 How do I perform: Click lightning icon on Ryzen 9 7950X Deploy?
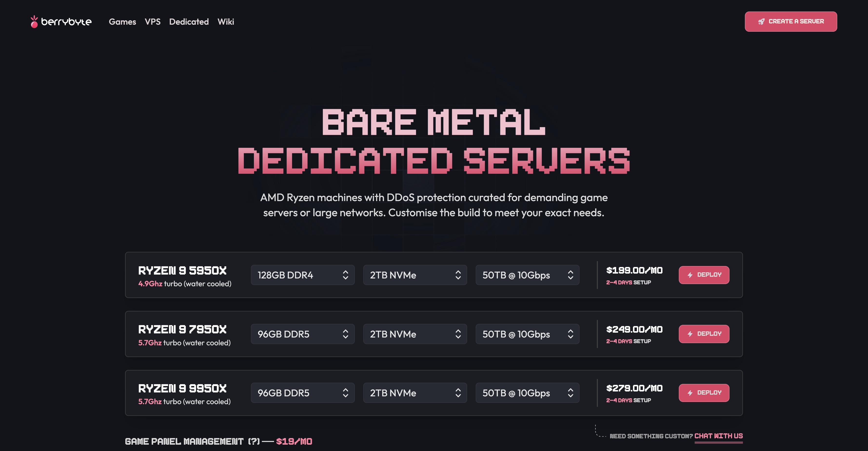click(690, 334)
